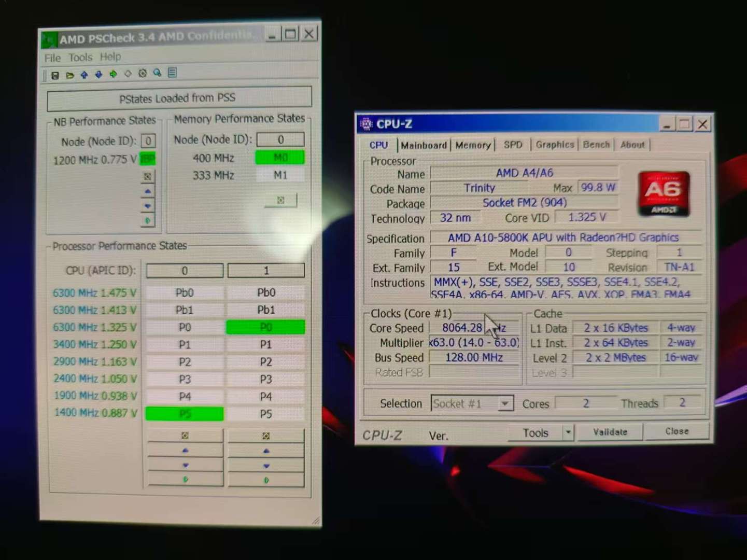Select highlighted P5 state for CPU 0
Viewport: 747px width, 560px height.
click(185, 414)
